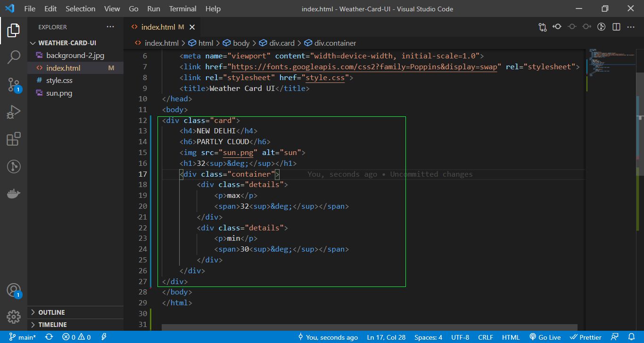The image size is (644, 343).
Task: Click body breadcrumb segment
Action: (x=236, y=43)
